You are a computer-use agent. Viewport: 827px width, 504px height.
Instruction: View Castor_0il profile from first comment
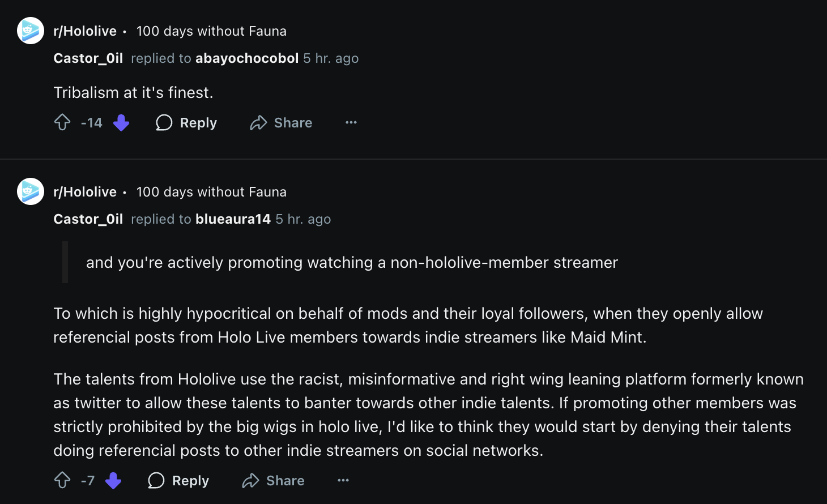coord(88,58)
